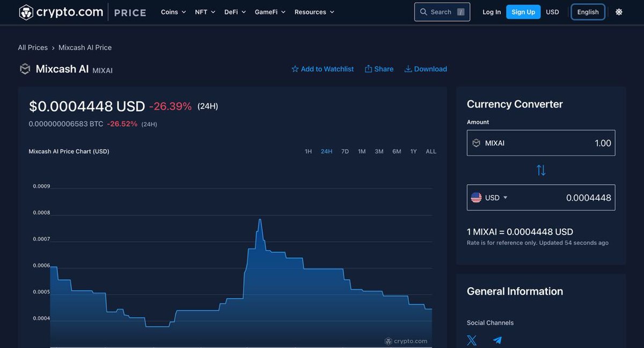Viewport: 644px width, 348px height.
Task: Click the 0.0004 axis label
Action: [x=41, y=318]
